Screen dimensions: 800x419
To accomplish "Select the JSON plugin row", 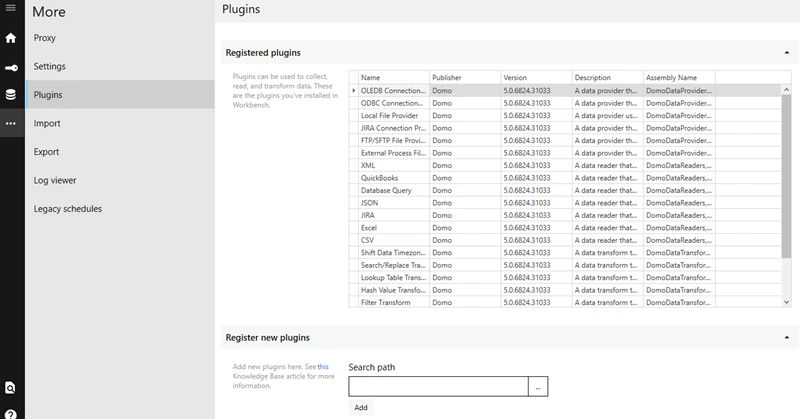I will [565, 203].
